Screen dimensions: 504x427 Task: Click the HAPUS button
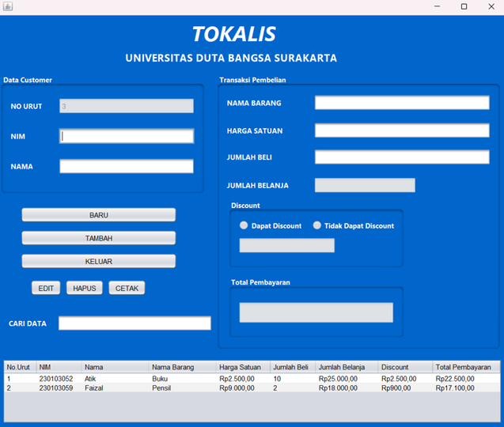click(85, 288)
